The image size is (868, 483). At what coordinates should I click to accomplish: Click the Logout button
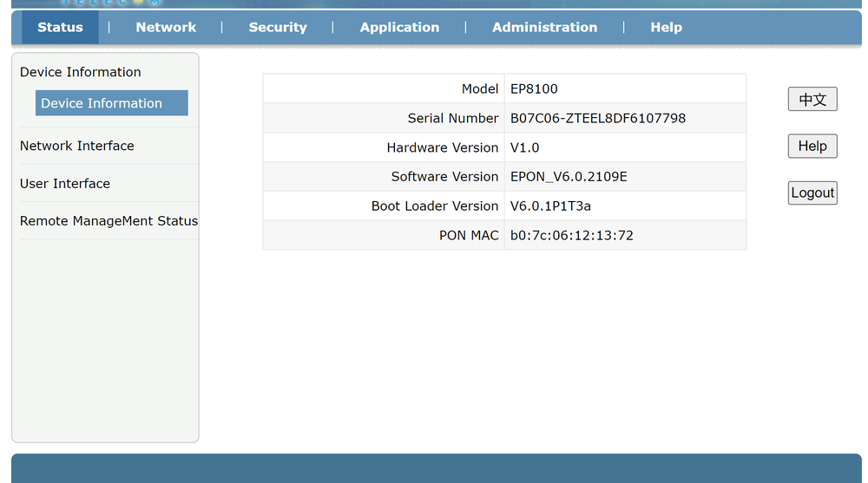click(812, 193)
